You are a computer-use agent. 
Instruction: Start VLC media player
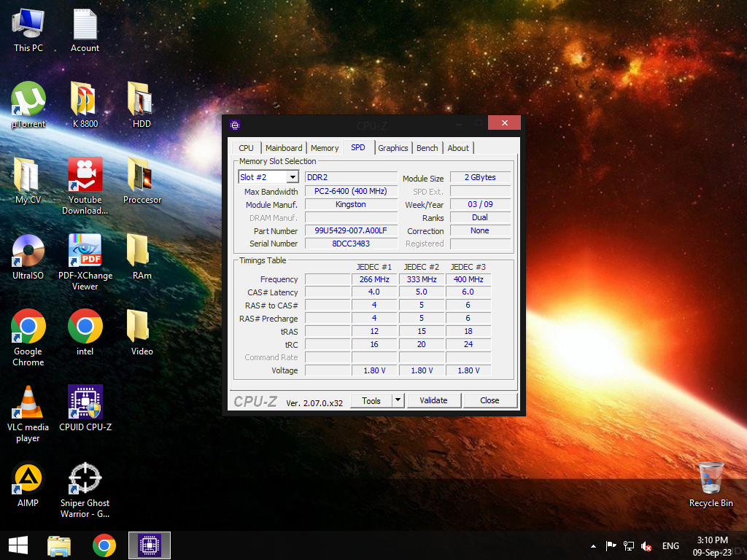[x=28, y=402]
